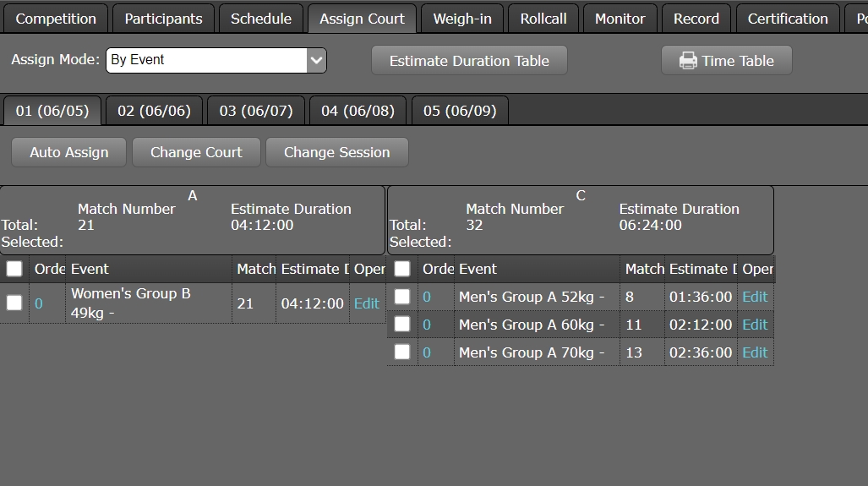Switch to the Weigh-in tab
The height and width of the screenshot is (486, 868).
click(x=462, y=19)
